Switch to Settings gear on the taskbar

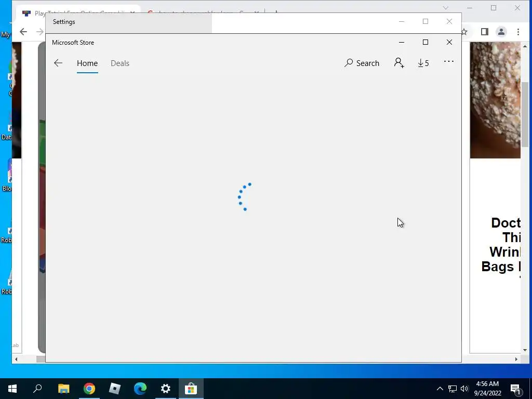click(x=166, y=389)
